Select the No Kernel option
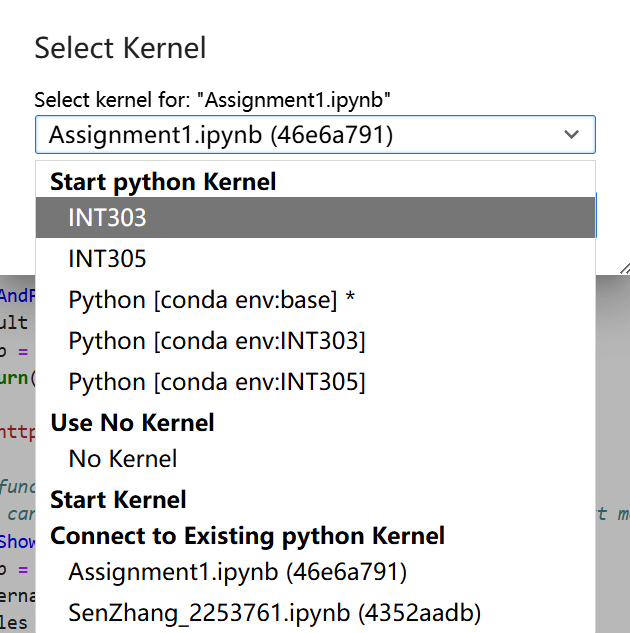Viewport: 630px width, 633px height. [123, 459]
